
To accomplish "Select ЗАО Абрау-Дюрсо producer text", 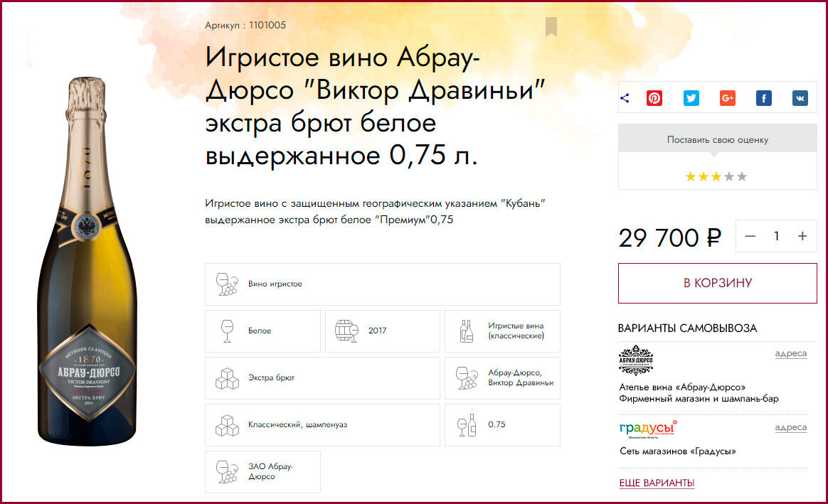I will (x=270, y=472).
